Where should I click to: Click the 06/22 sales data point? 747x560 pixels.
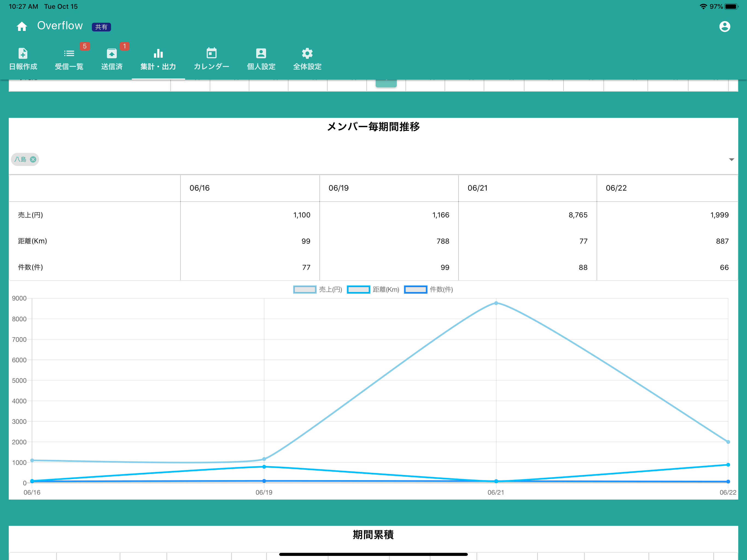click(728, 442)
